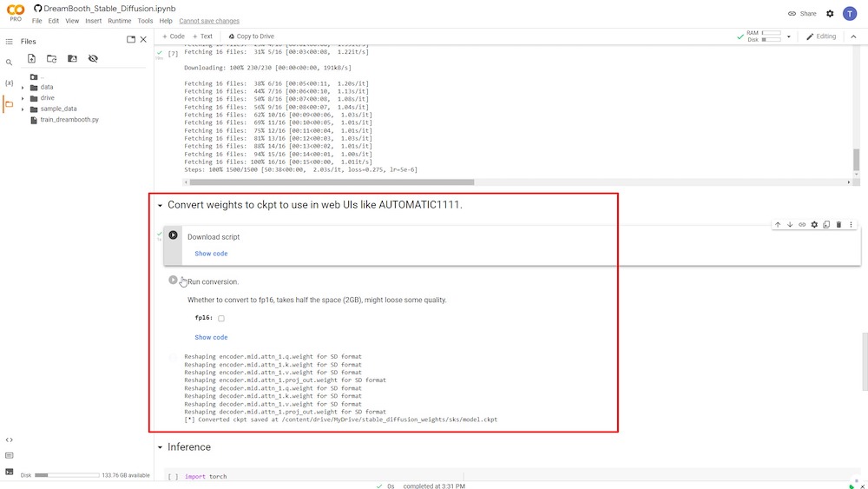The image size is (868, 489).
Task: Click the upload file icon in Files
Action: (x=31, y=58)
